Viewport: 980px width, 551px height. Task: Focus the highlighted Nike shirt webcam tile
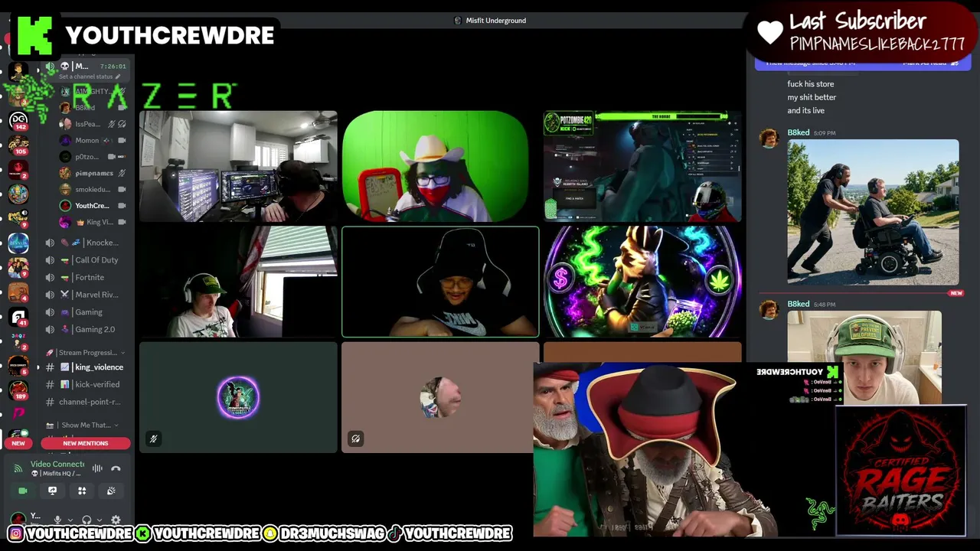(x=440, y=282)
